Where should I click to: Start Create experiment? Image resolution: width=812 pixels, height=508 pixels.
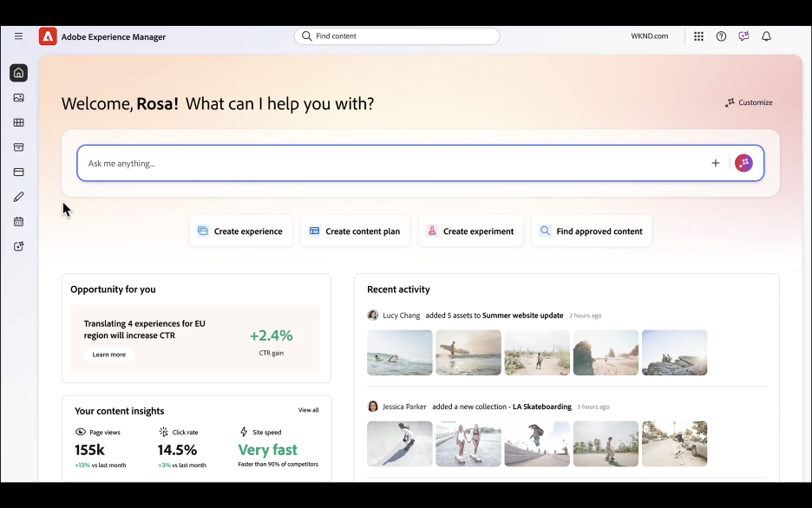pos(470,231)
